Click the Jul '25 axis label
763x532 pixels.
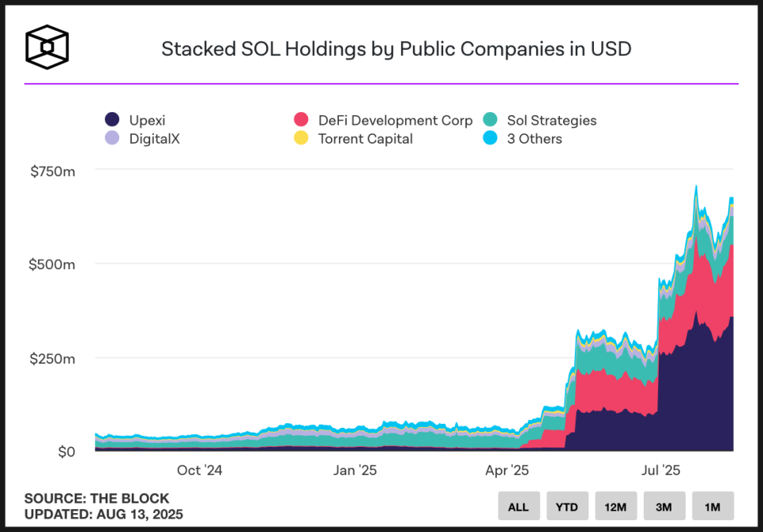pyautogui.click(x=660, y=470)
